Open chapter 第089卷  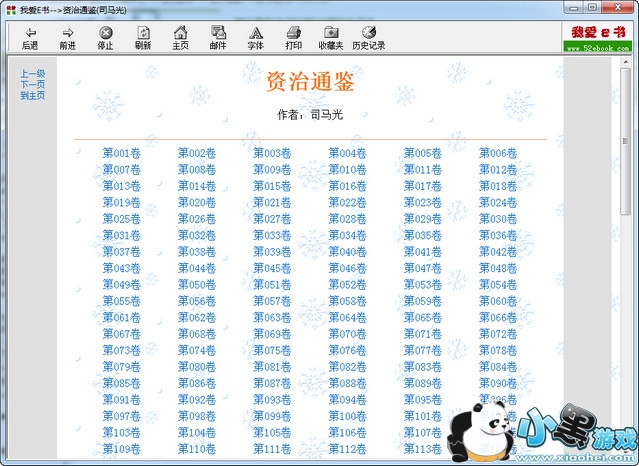click(423, 383)
